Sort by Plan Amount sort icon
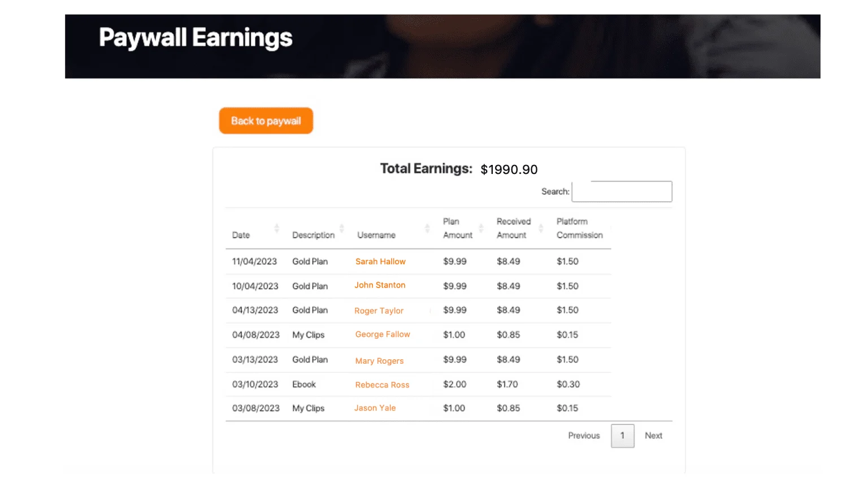Screen dimensions: 868x488 click(481, 228)
